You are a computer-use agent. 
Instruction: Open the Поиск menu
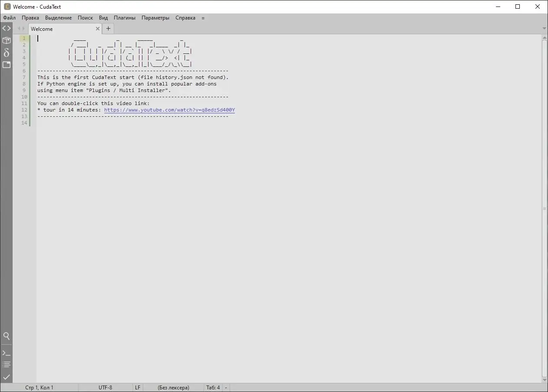86,18
